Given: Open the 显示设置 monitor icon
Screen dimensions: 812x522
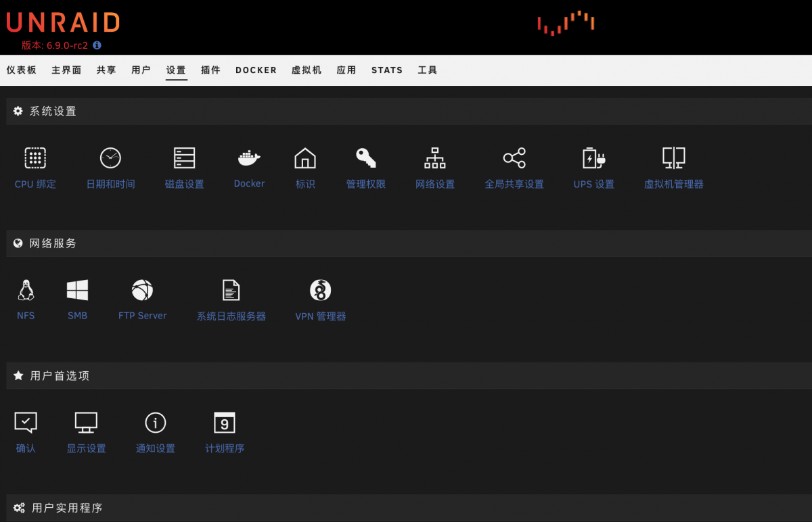Looking at the screenshot, I should (x=86, y=423).
